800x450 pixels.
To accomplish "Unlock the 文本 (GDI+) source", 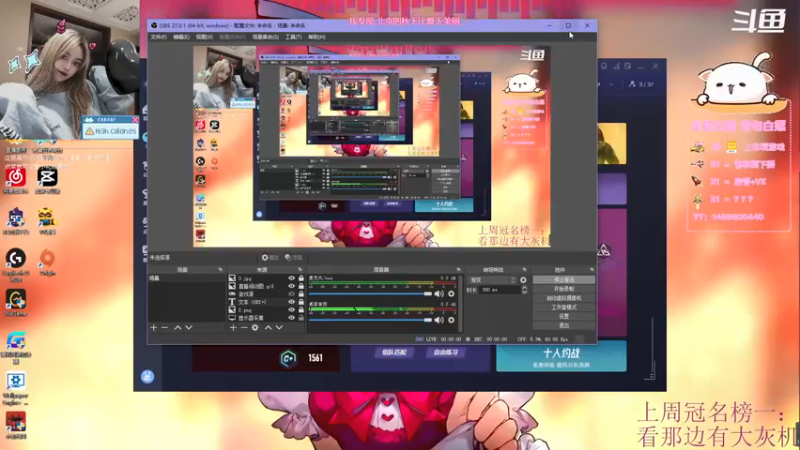I will point(301,302).
